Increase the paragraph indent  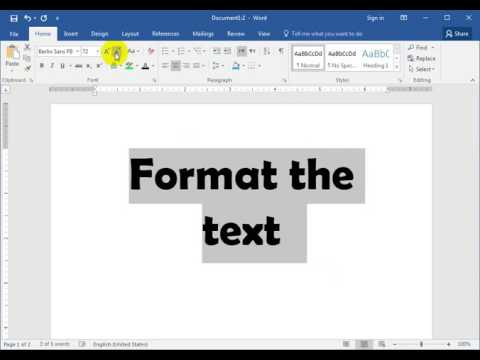click(227, 51)
